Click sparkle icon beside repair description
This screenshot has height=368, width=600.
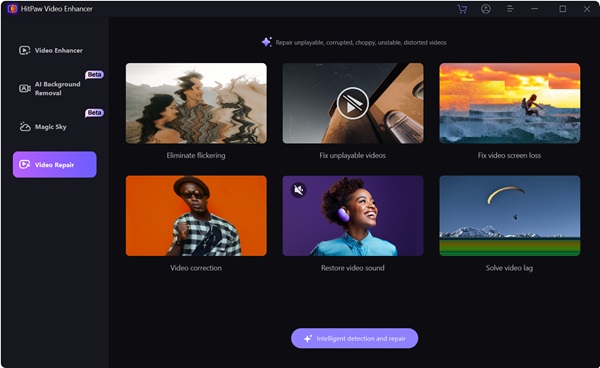pyautogui.click(x=267, y=42)
